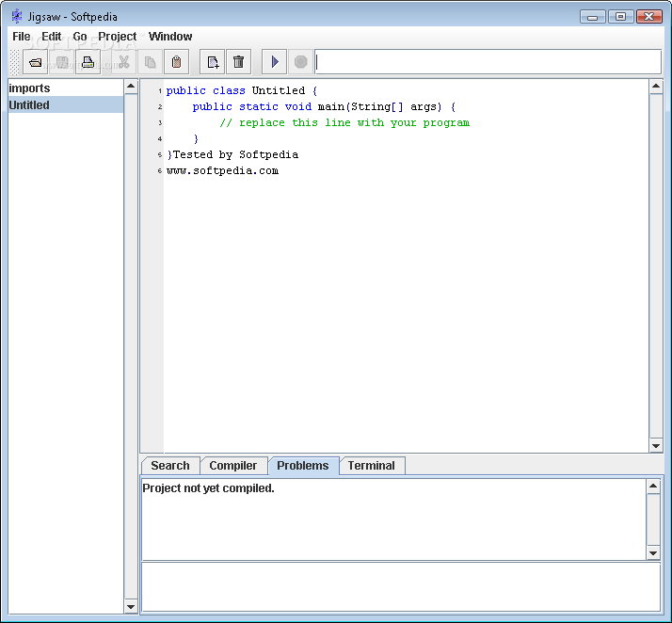Maximize the Jigsaw window
672x623 pixels.
coord(620,17)
